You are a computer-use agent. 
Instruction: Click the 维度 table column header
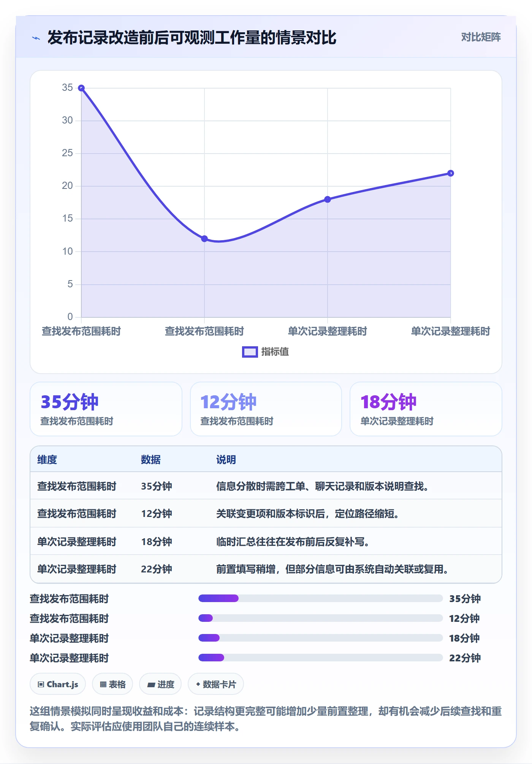tap(47, 460)
